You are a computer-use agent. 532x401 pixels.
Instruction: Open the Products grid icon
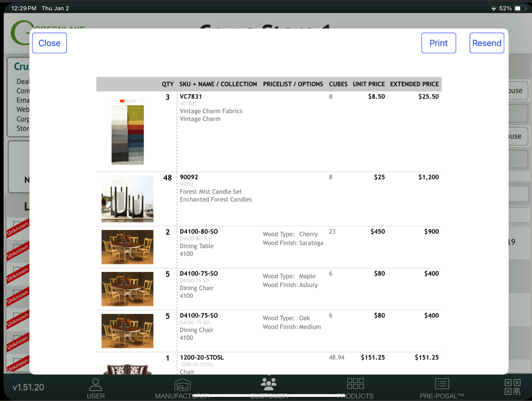tap(355, 384)
